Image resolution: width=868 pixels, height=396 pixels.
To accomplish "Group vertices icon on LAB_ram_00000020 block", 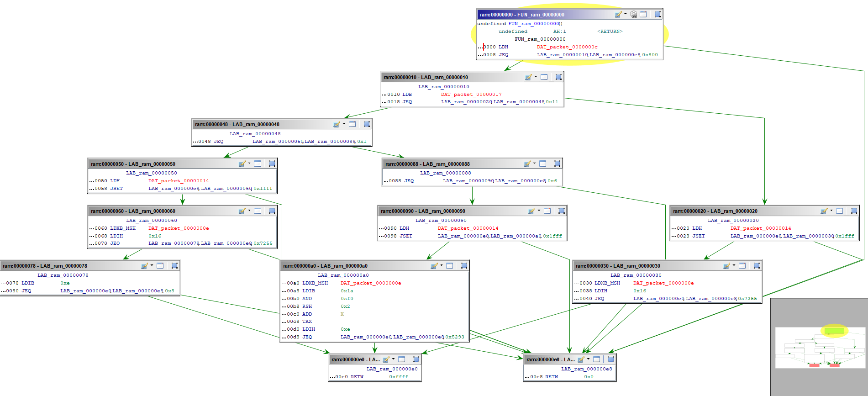I will pos(854,211).
